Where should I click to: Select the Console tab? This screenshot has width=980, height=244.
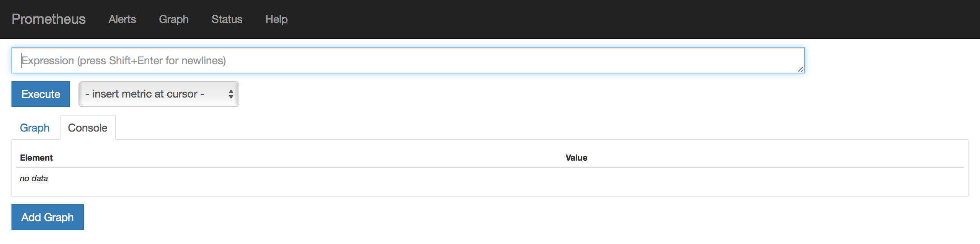coord(88,127)
